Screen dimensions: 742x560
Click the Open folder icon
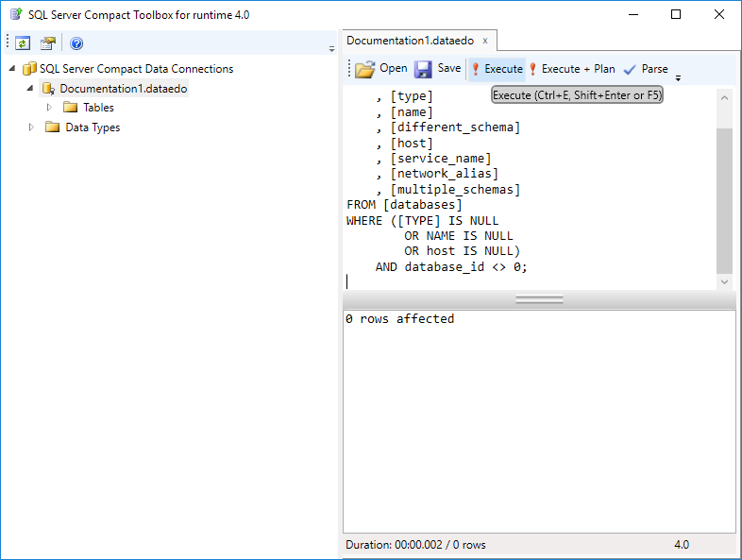364,69
